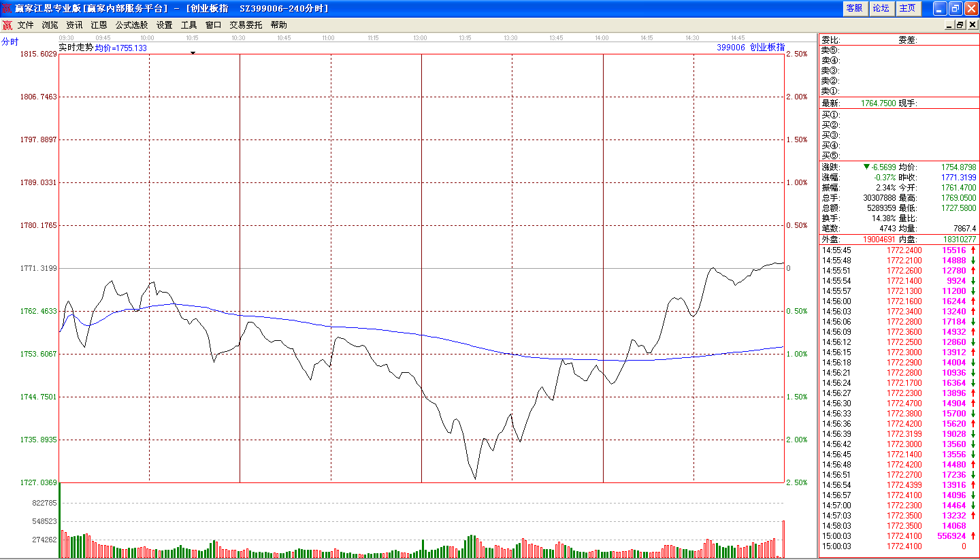Click the 涨跌 value -6.5699
The height and width of the screenshot is (560, 980).
tap(884, 167)
